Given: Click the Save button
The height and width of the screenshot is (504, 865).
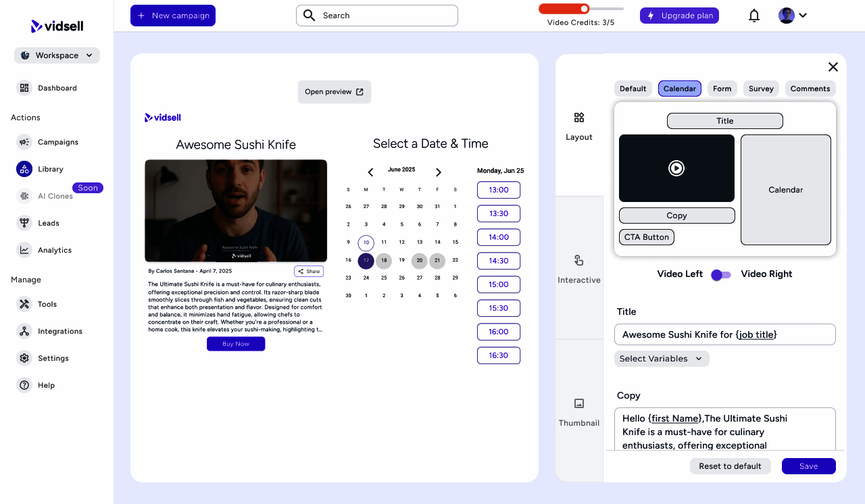Looking at the screenshot, I should pos(808,466).
